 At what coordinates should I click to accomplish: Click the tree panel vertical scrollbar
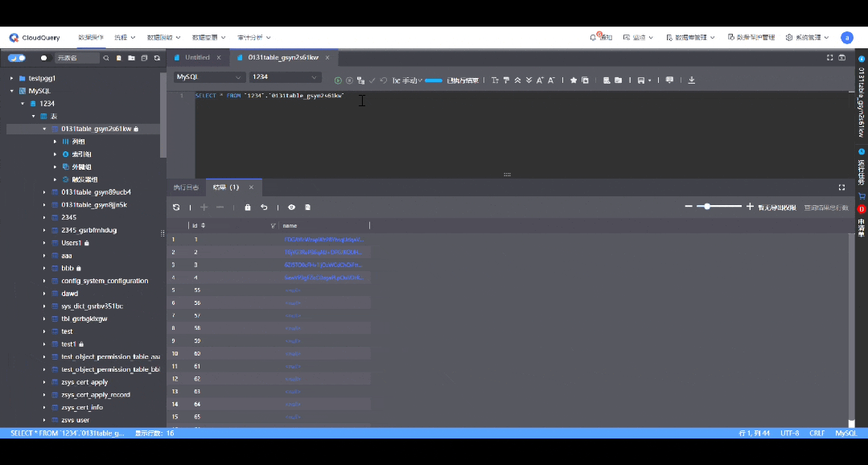tap(162, 115)
